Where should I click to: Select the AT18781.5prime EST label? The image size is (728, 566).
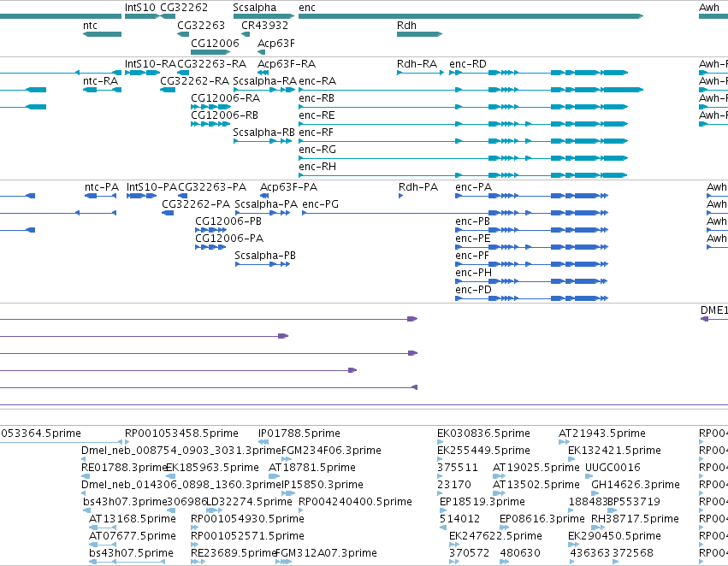tap(312, 468)
